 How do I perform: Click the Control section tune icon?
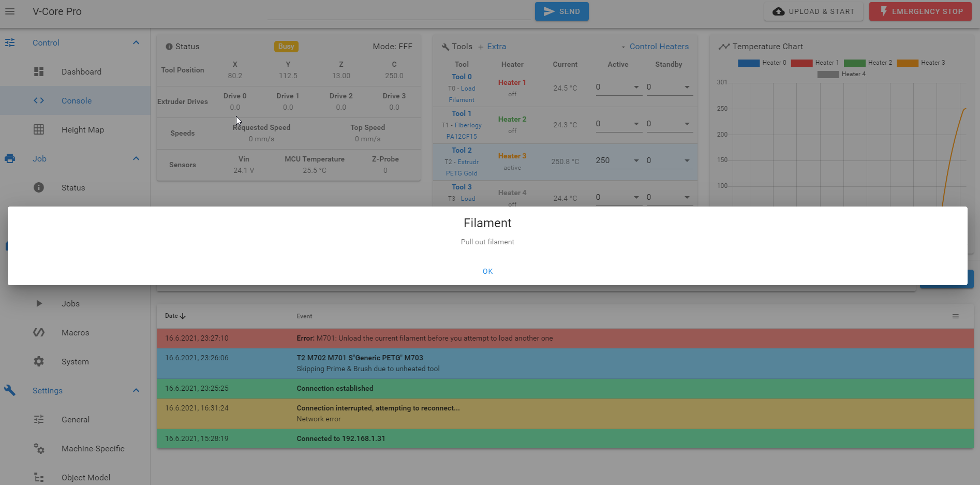tap(10, 42)
